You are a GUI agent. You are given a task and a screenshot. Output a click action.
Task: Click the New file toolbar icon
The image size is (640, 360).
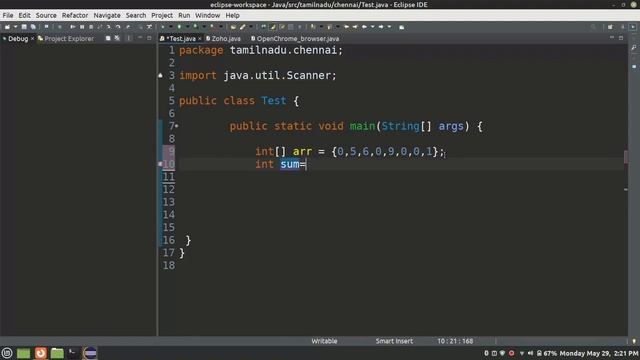7,27
